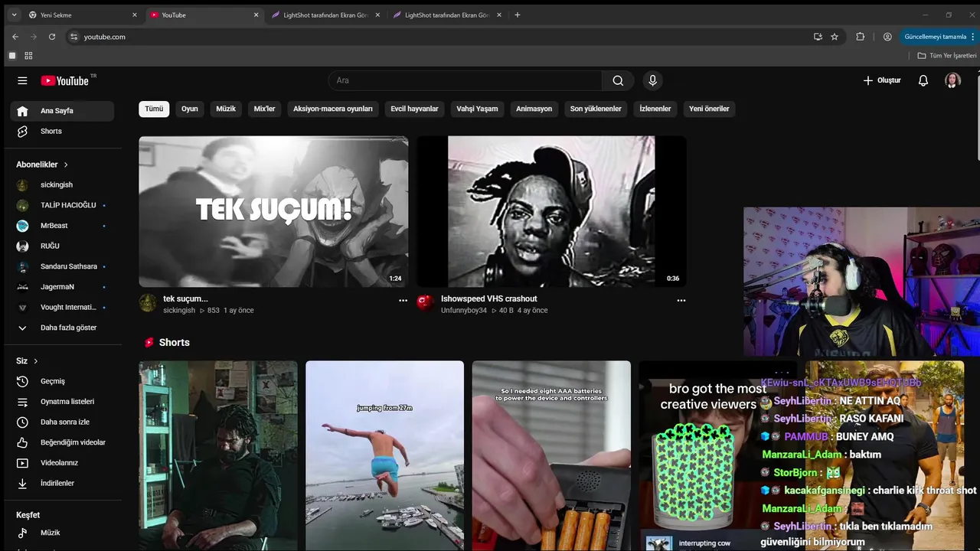Select the Animasyon chip
980x551 pixels.
(x=534, y=109)
